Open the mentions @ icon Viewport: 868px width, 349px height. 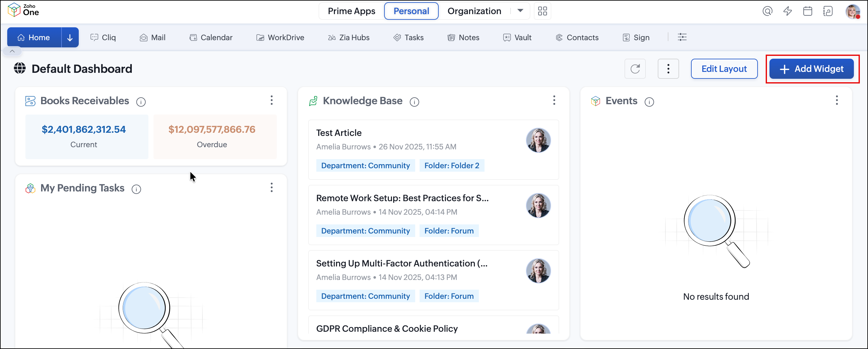tap(767, 11)
